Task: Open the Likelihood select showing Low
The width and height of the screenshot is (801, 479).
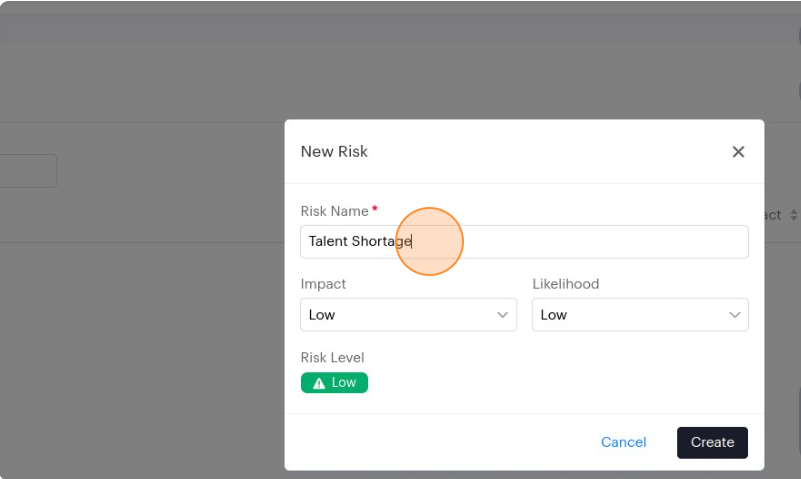Action: coord(632,315)
